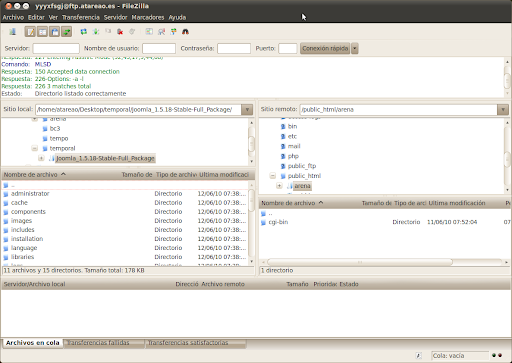Image resolution: width=512 pixels, height=363 pixels.
Task: Open the quick connect history dropdown arrow
Action: coord(354,48)
